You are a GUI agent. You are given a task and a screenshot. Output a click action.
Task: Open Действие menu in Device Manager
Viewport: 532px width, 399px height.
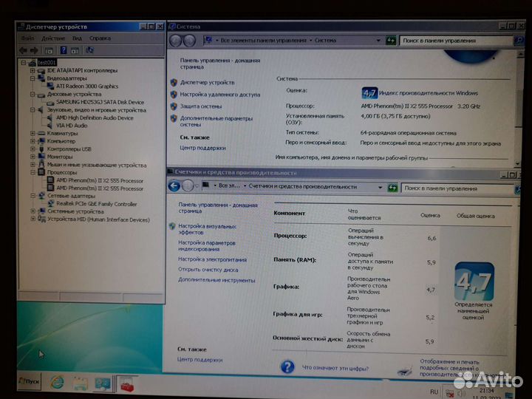pos(53,38)
